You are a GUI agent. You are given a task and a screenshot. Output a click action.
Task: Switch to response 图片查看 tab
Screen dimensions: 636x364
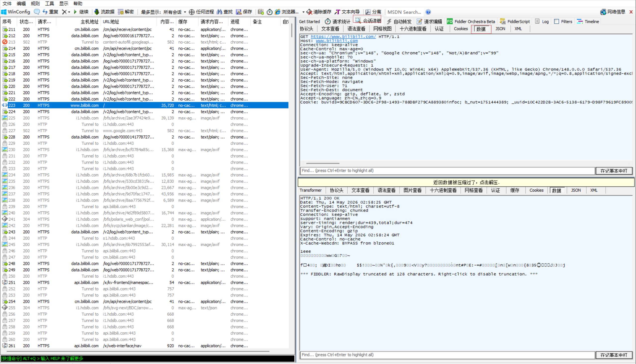point(412,190)
